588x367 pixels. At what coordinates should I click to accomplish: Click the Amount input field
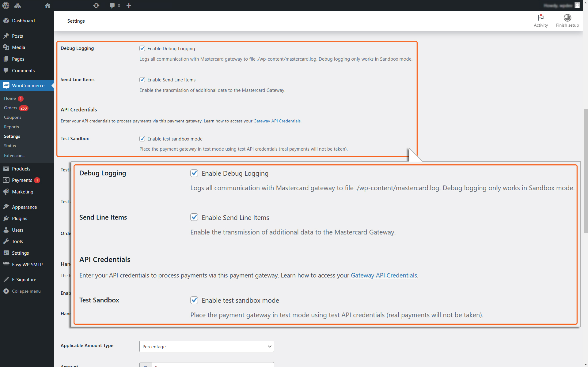tap(212, 365)
